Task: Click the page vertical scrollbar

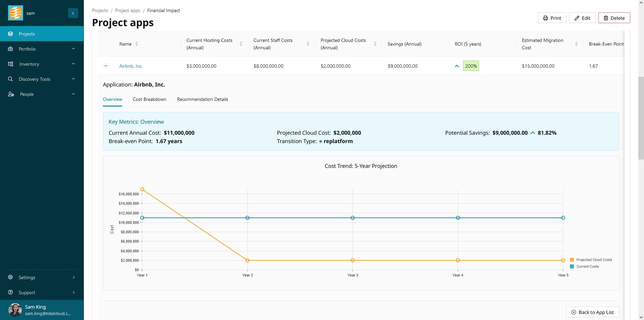Action: click(x=641, y=117)
